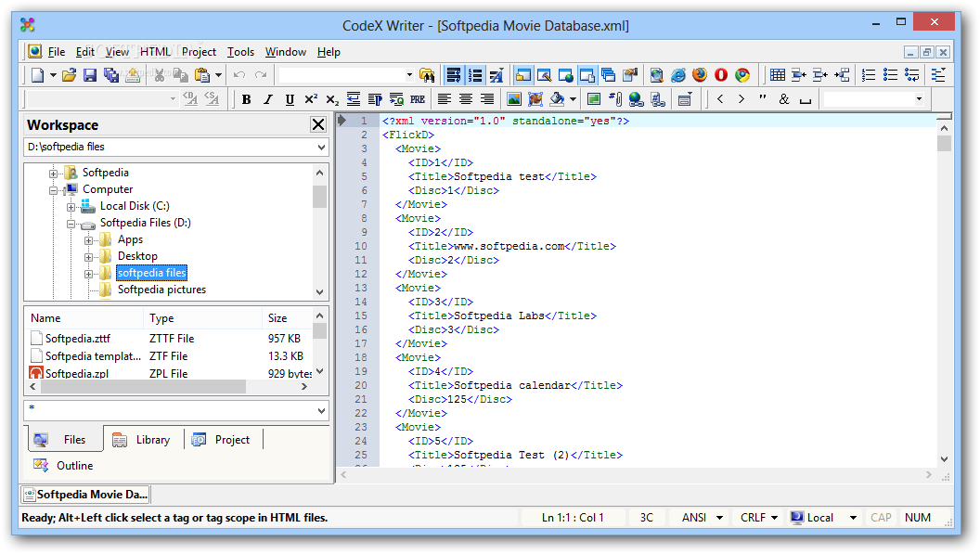Expand the Apps folder node

(x=88, y=240)
